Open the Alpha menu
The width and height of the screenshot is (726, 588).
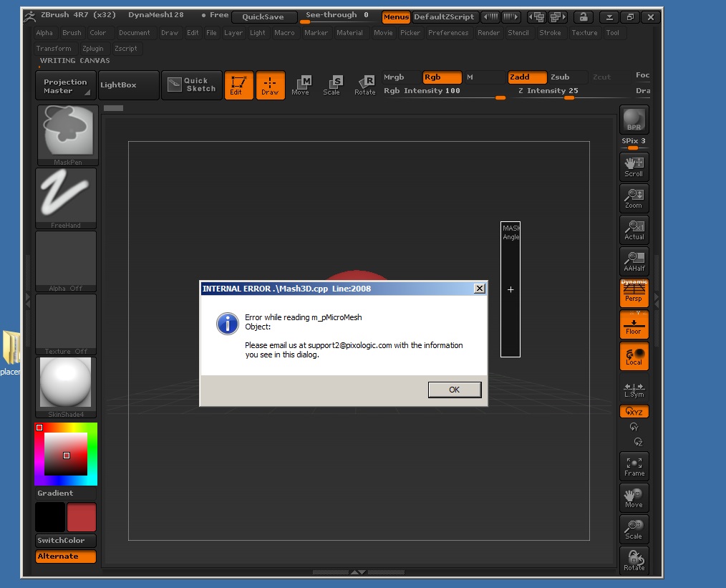[44, 33]
